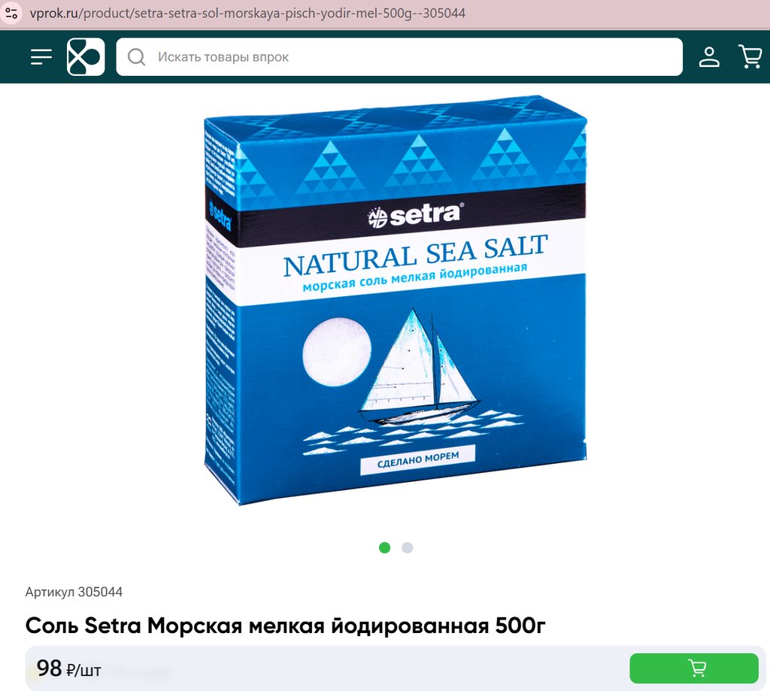Click the browser site settings icon
Screen dimensions: 770x700
(x=11, y=14)
